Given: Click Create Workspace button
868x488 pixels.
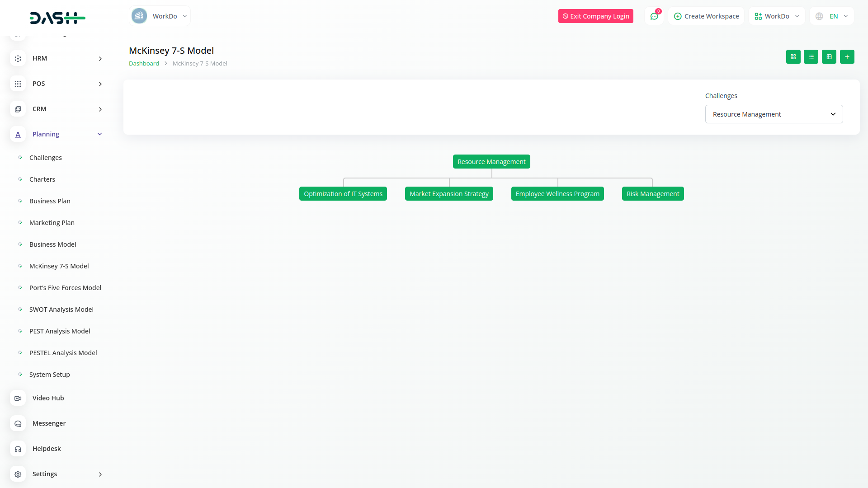Looking at the screenshot, I should point(706,16).
